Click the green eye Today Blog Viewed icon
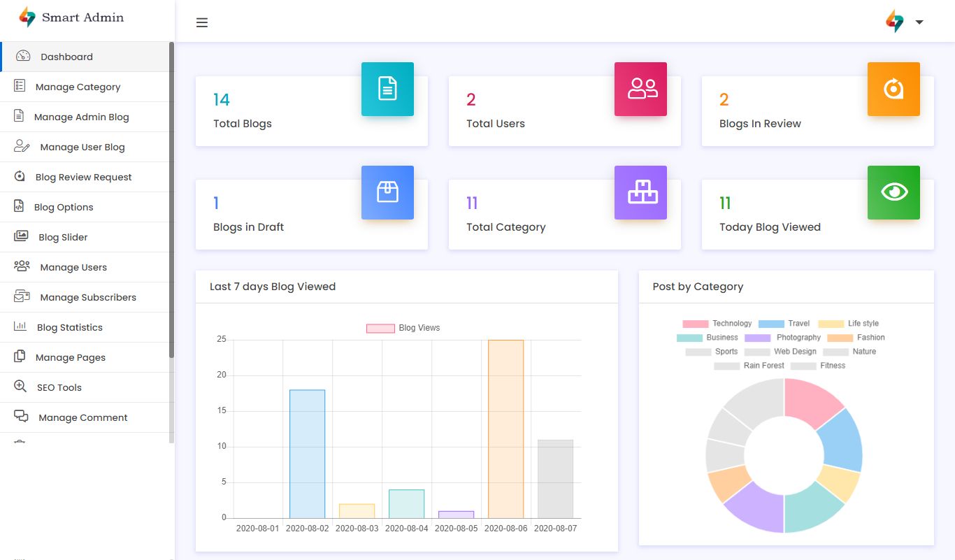 tap(893, 192)
